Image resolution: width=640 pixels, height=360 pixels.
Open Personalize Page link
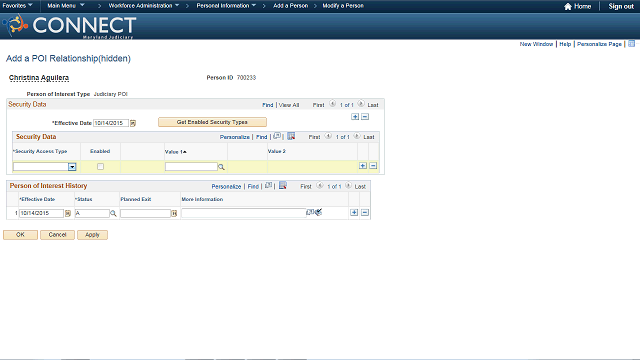pos(599,44)
